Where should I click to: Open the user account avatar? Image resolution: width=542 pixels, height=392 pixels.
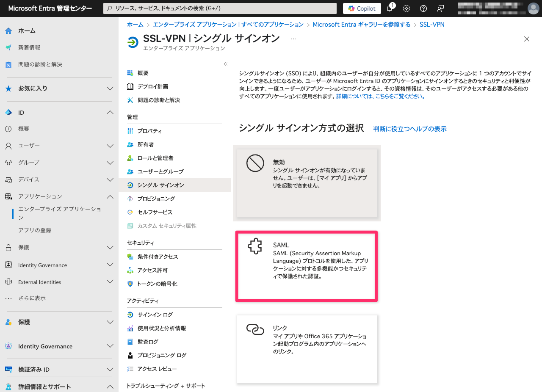point(533,8)
